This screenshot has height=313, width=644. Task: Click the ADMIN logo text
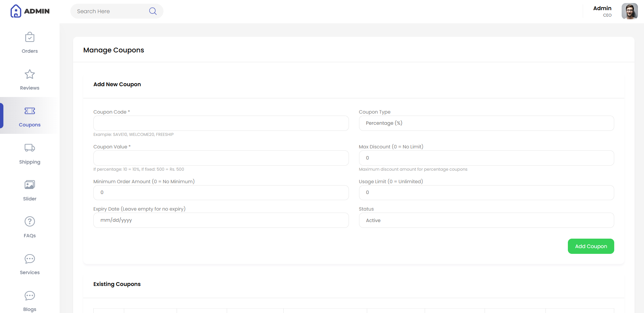coord(37,11)
